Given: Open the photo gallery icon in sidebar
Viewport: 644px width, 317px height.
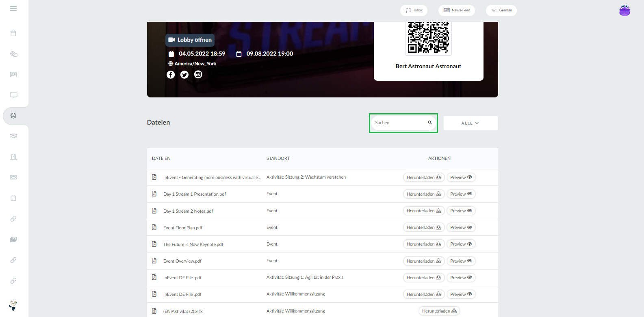Looking at the screenshot, I should tap(13, 239).
